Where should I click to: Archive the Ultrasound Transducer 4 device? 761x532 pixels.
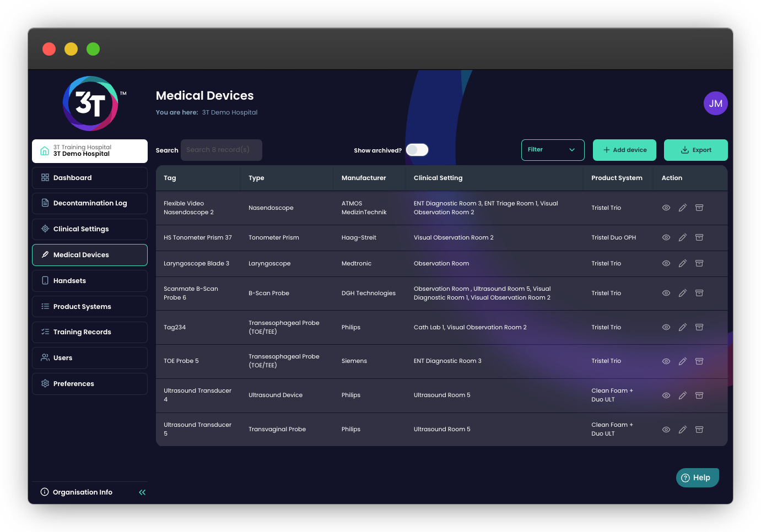click(x=699, y=395)
